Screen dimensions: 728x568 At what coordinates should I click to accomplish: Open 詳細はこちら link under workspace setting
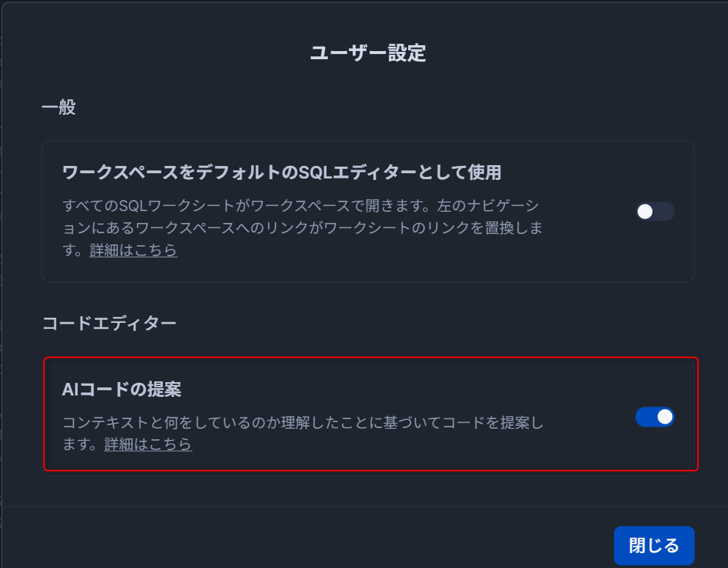click(x=133, y=250)
